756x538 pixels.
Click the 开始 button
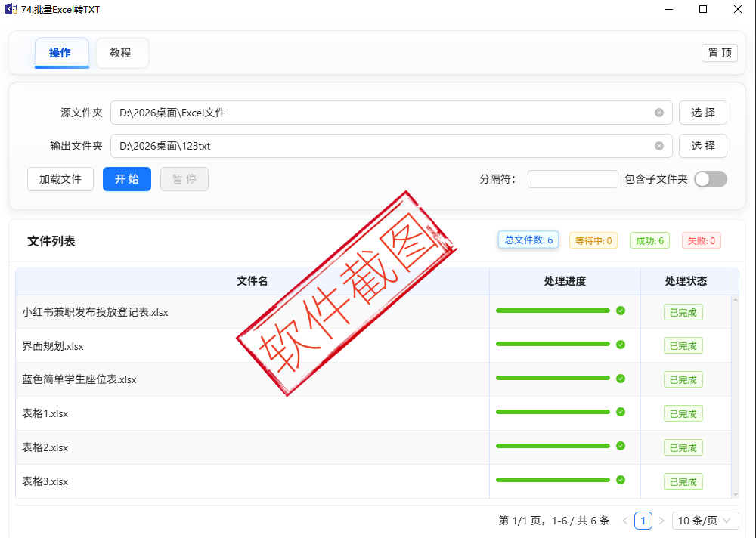click(127, 179)
